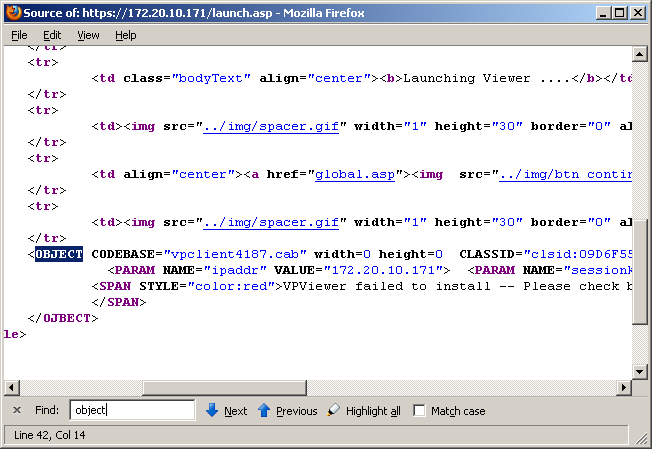Click the horizontal scrollbar right arrow

[x=624, y=388]
